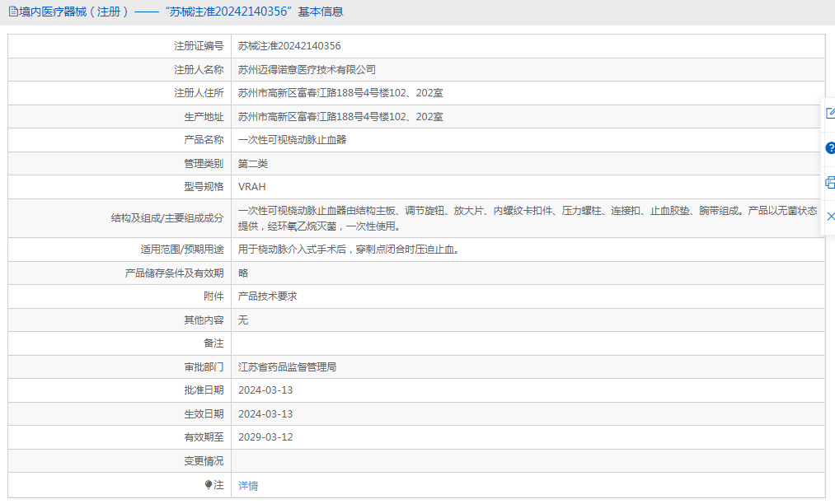Click the 其他内容 value 无
The image size is (835, 504).
pyautogui.click(x=243, y=320)
